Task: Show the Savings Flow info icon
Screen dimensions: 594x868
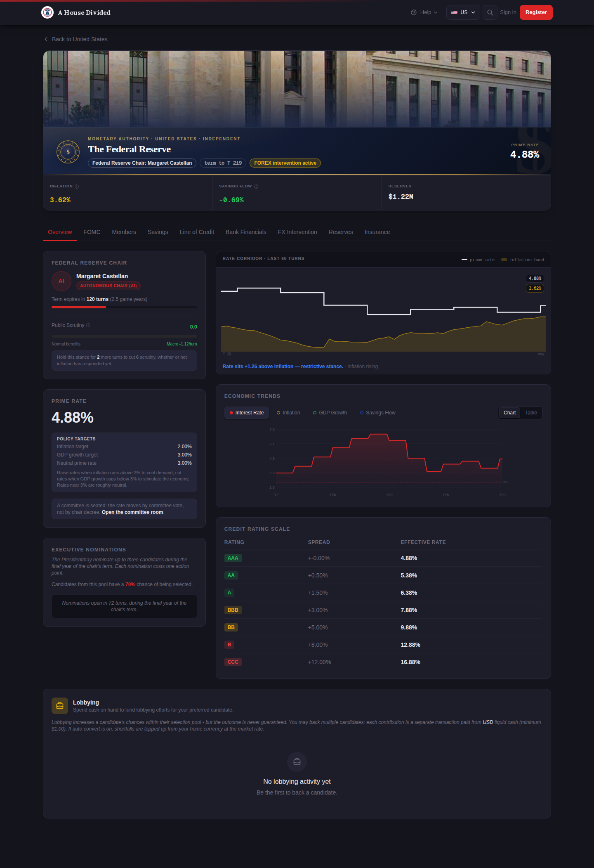Action: point(256,187)
